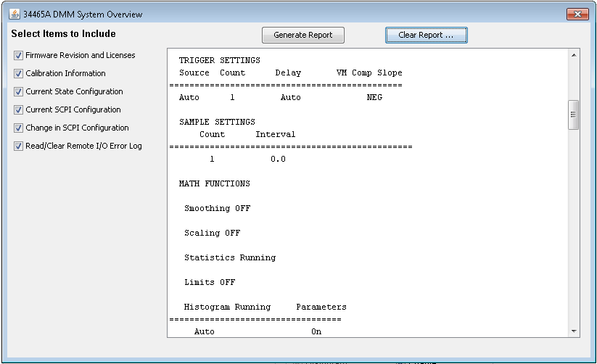Toggle Current SCPI Configuration checkbox
Viewport: 597px width, 364px height.
pos(18,110)
